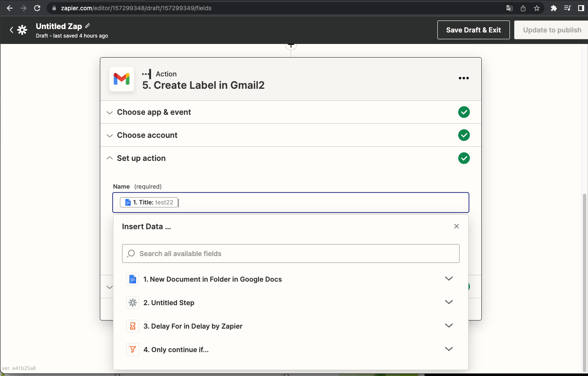The width and height of the screenshot is (588, 376).
Task: Click the plus icon to add a step above
Action: [x=291, y=45]
